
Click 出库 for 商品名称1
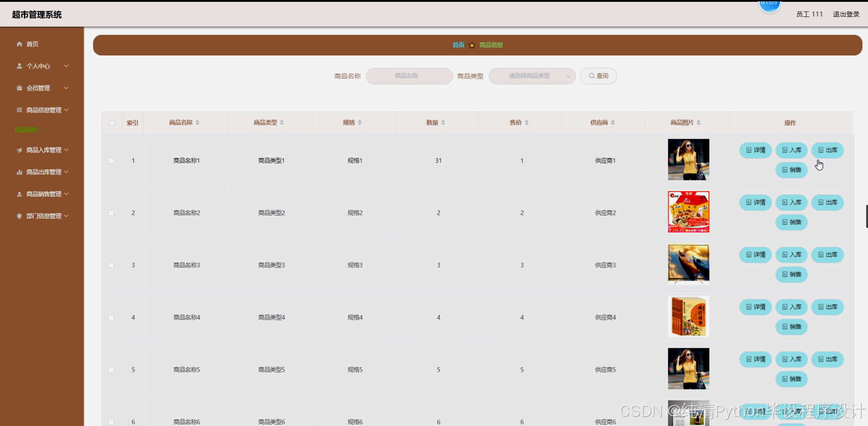827,150
